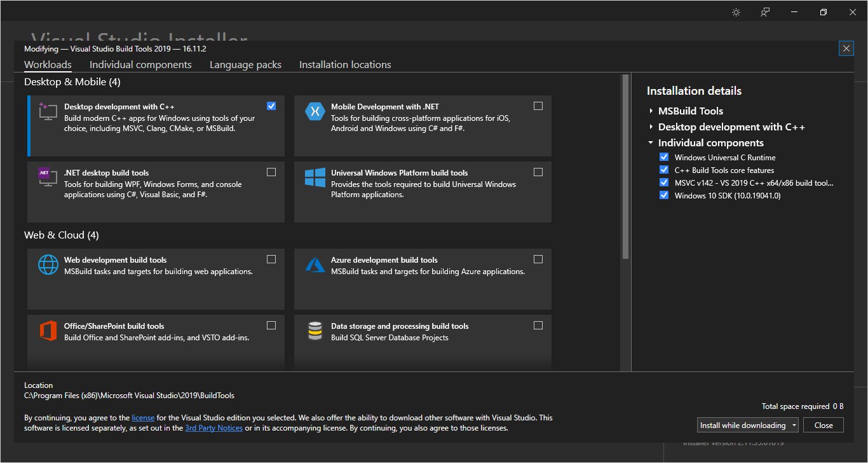Expand the MSBuild Tools installation details
This screenshot has width=868, height=463.
point(651,111)
